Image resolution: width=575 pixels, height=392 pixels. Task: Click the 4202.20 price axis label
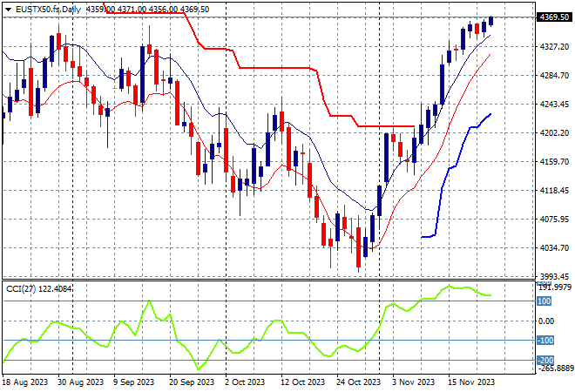point(554,132)
